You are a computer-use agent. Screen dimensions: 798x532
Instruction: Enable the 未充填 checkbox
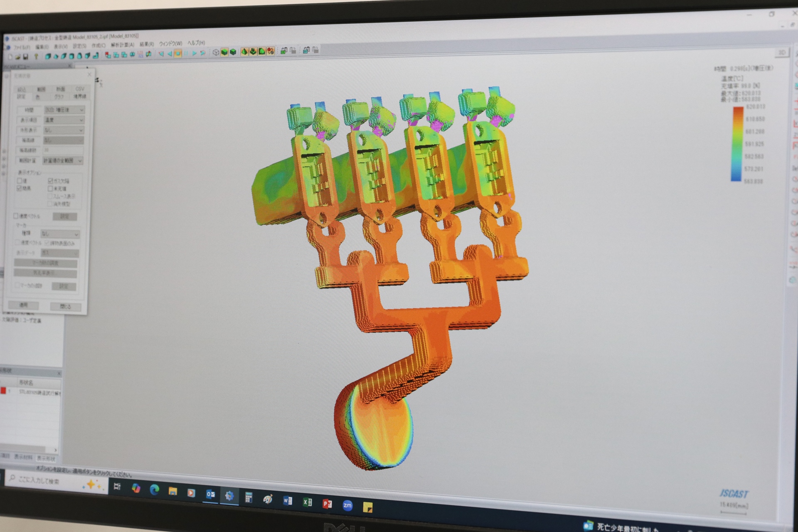50,189
